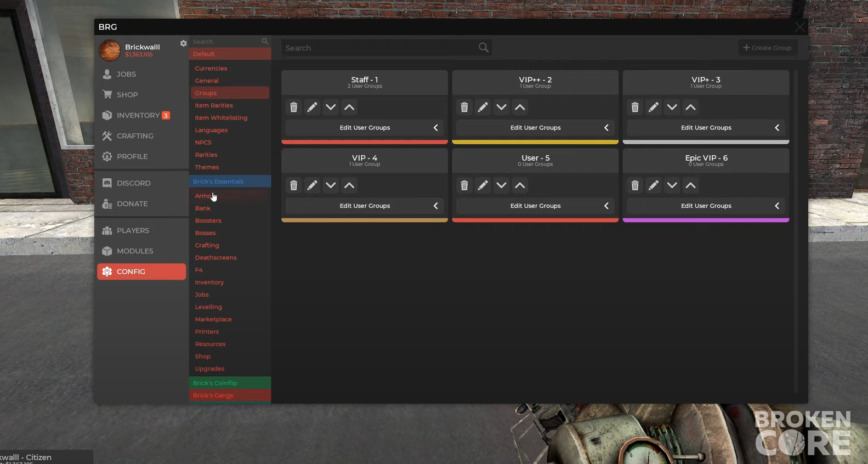Move Staff - 1 group up
This screenshot has width=868, height=464.
pos(349,107)
